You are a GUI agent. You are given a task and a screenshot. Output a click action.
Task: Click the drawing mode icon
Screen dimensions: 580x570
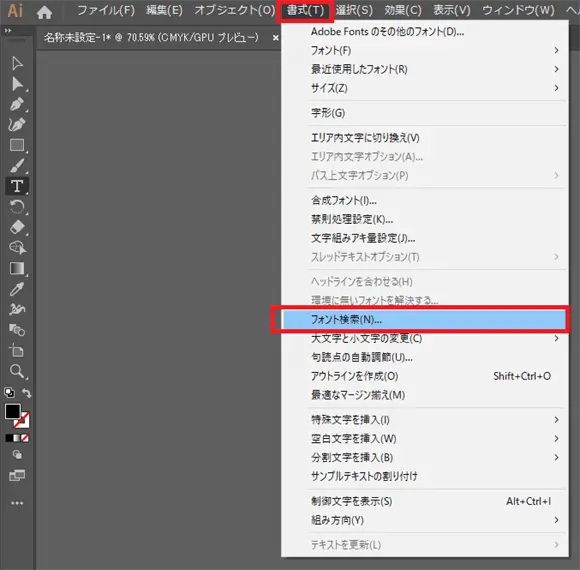[17, 455]
